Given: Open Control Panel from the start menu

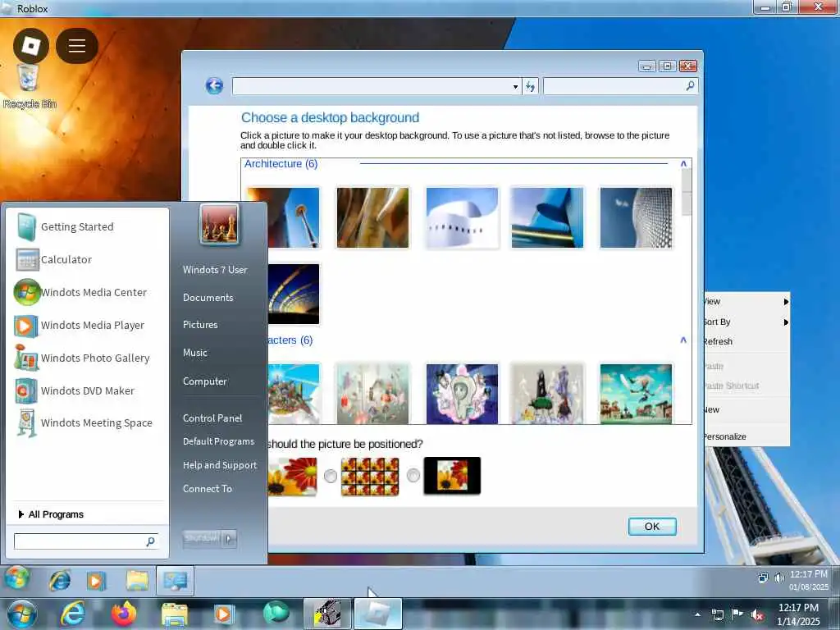Looking at the screenshot, I should (212, 418).
